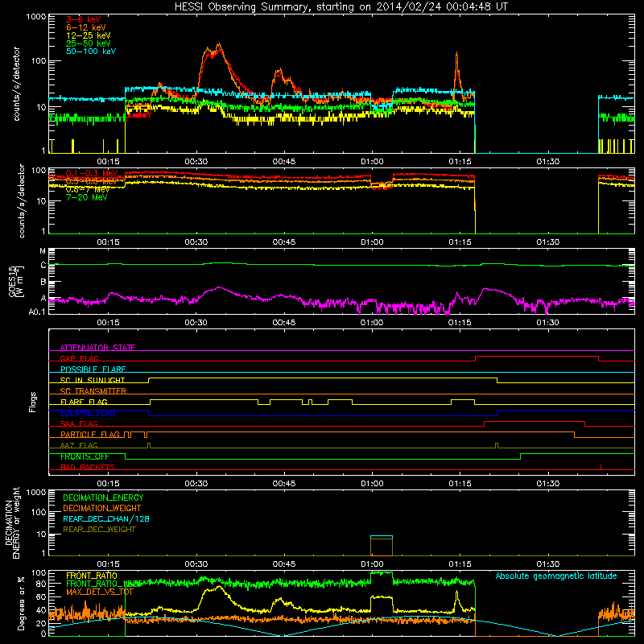Screen dimensions: 644x644
Task: Click the MAX_DET_VS_TOT legend label
Action: tap(100, 592)
